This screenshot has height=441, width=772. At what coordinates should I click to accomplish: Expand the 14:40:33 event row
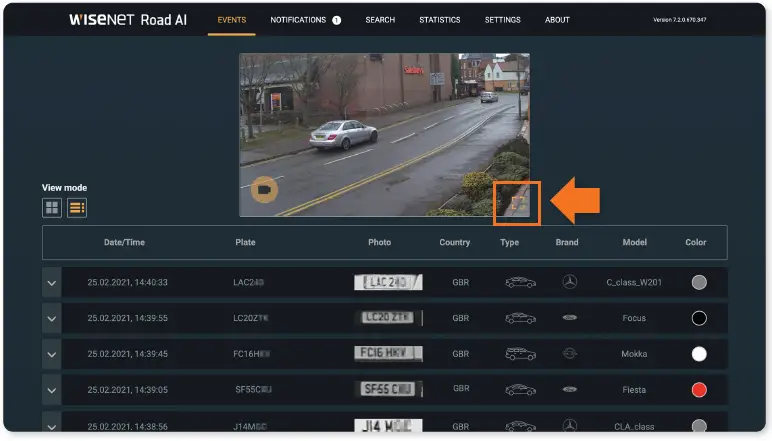pos(52,283)
